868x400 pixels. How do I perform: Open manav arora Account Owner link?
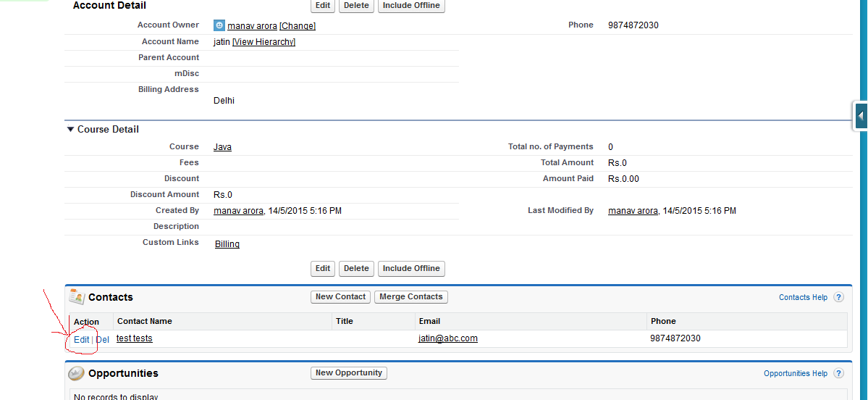(x=253, y=26)
